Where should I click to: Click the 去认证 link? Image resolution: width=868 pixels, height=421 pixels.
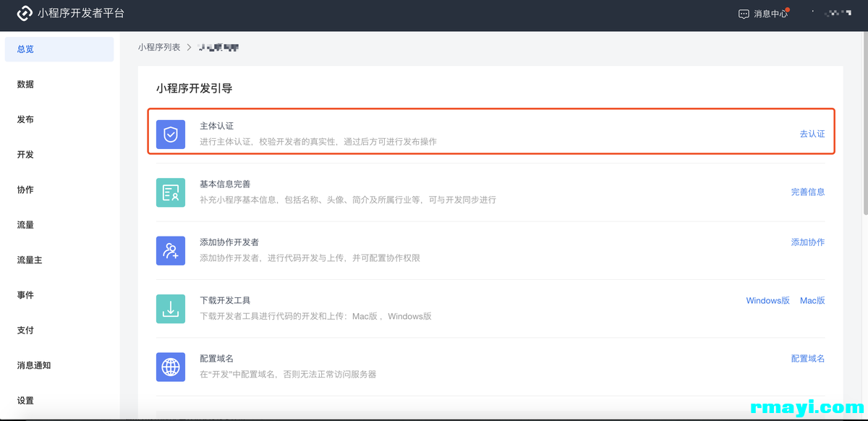812,134
